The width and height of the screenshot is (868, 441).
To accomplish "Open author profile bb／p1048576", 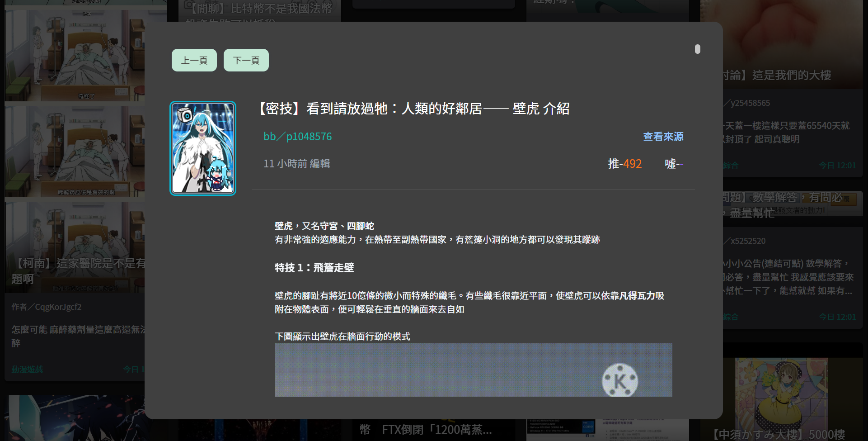I will point(297,136).
